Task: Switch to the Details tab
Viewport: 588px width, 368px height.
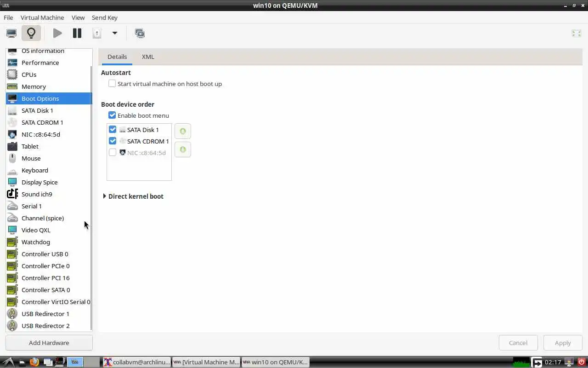Action: point(117,57)
